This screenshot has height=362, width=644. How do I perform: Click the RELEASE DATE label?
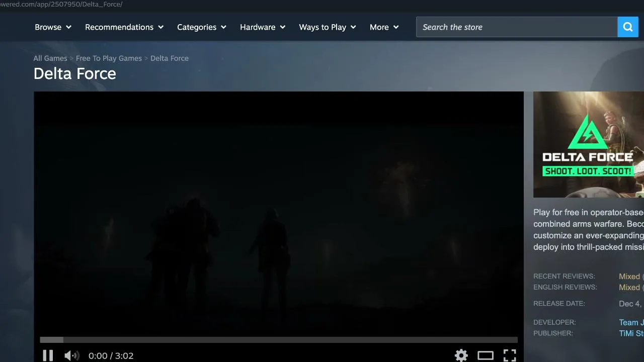point(559,304)
